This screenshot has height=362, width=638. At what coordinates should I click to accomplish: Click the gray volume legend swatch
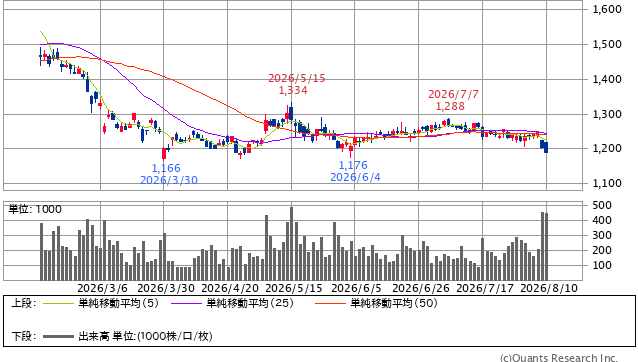[59, 337]
